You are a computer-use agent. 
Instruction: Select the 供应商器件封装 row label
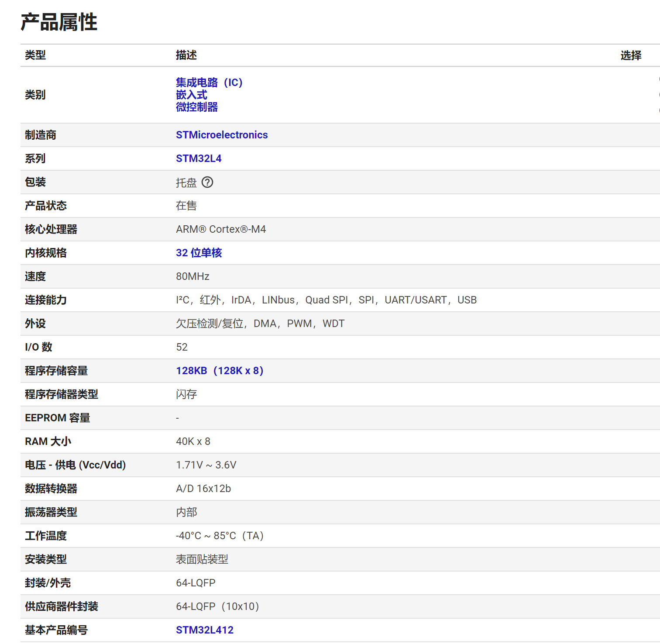pyautogui.click(x=62, y=606)
